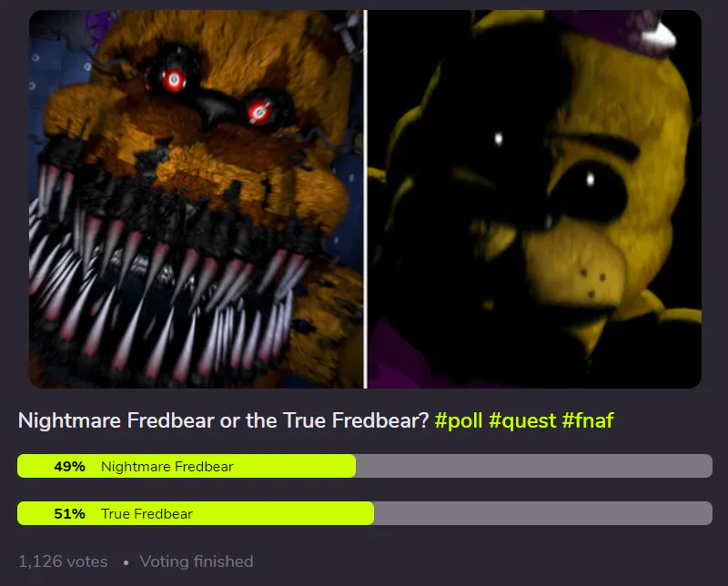The height and width of the screenshot is (586, 728).
Task: Click the #quest hashtag link
Action: coord(522,420)
